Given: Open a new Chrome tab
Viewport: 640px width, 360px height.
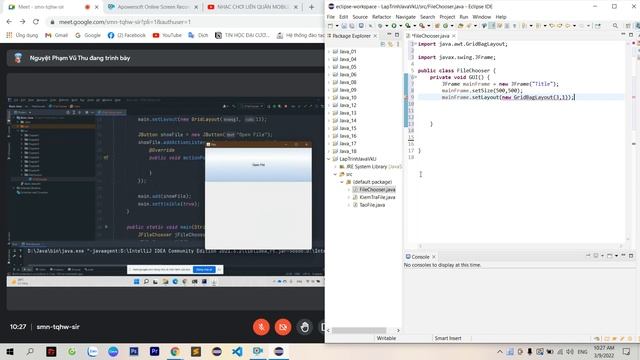Looking at the screenshot, I should [x=311, y=7].
